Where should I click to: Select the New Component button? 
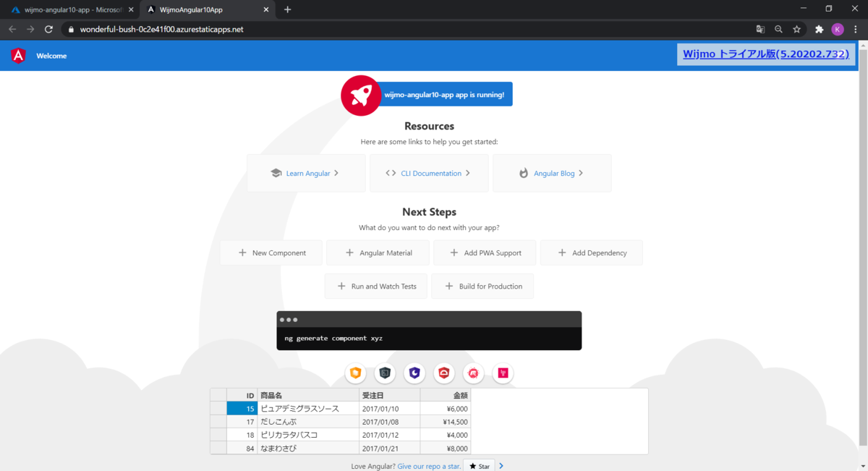coord(271,253)
